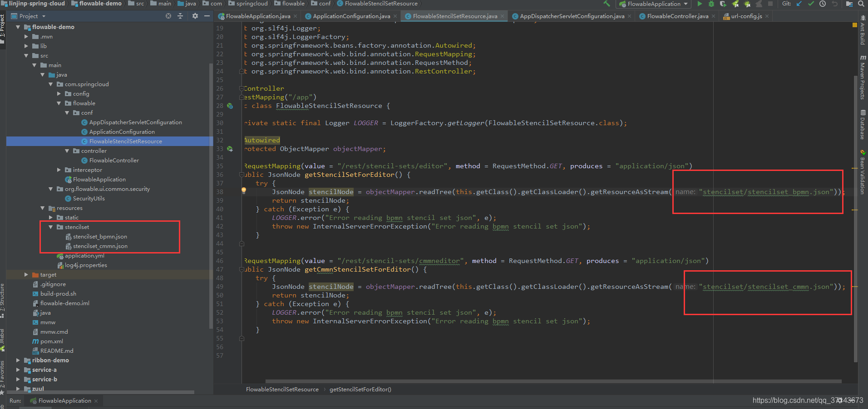Switch to FlowableController.java tab
The width and height of the screenshot is (868, 409).
[677, 16]
